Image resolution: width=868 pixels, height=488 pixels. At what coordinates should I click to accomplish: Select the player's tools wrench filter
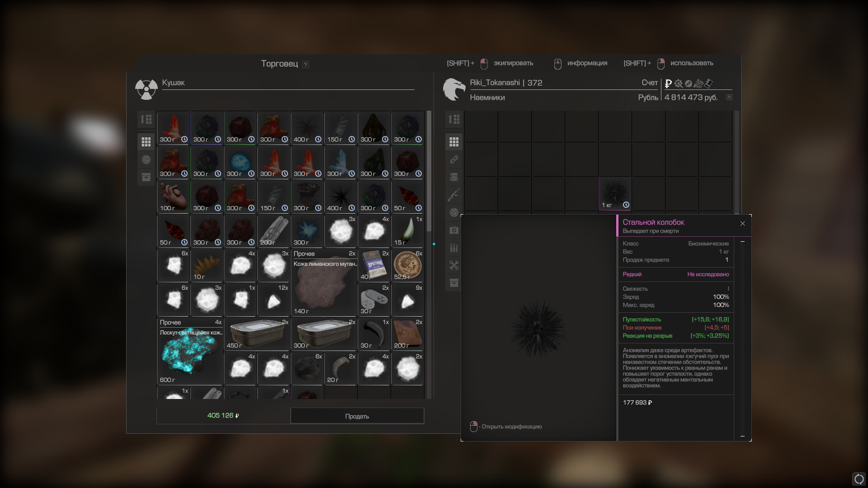[454, 265]
